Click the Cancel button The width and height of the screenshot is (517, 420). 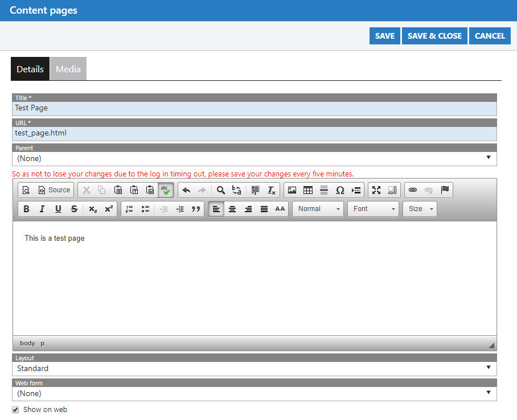[x=490, y=36]
